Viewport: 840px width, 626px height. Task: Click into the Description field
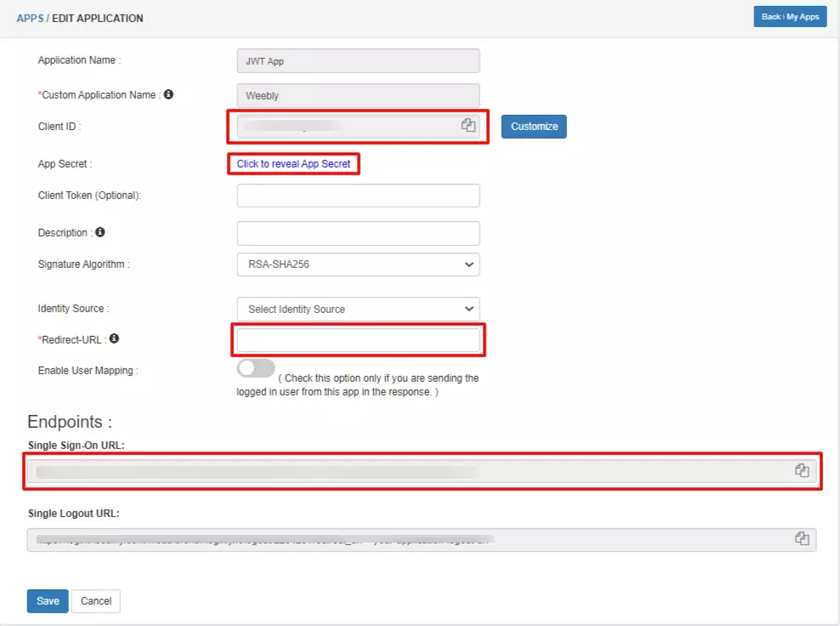click(358, 233)
